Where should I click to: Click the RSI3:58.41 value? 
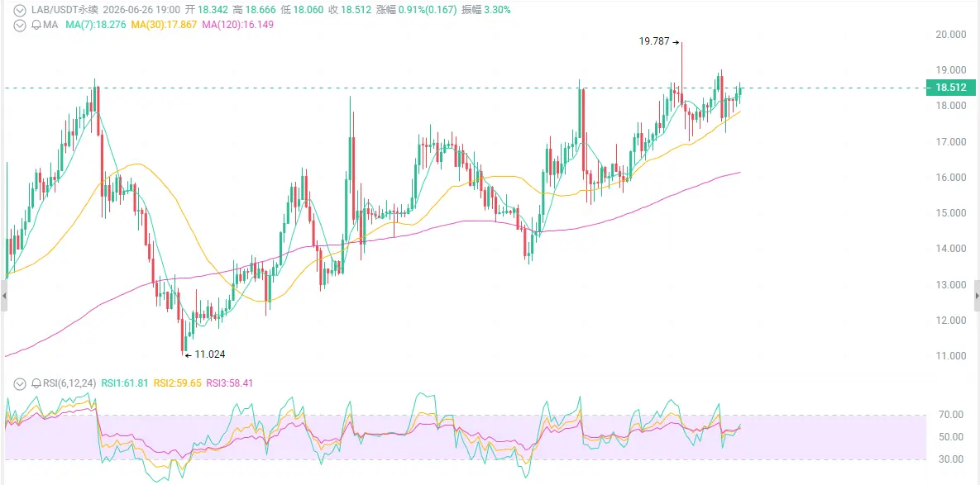tap(231, 383)
